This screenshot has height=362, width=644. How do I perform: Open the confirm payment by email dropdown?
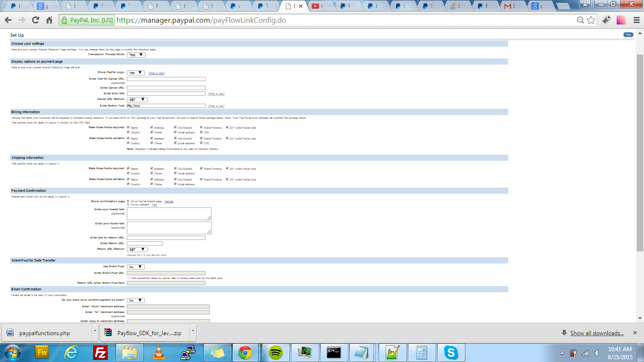click(x=136, y=300)
